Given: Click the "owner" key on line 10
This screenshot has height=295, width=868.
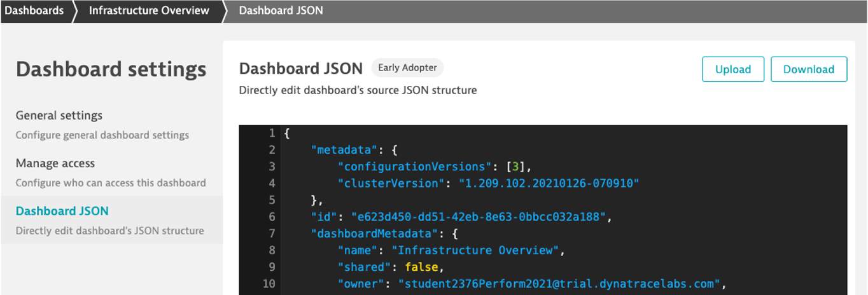Looking at the screenshot, I should tap(362, 284).
